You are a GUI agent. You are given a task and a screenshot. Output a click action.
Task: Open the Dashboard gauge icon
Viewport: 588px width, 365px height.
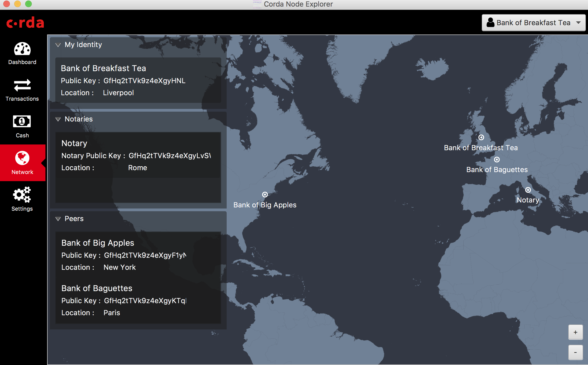[x=22, y=49]
